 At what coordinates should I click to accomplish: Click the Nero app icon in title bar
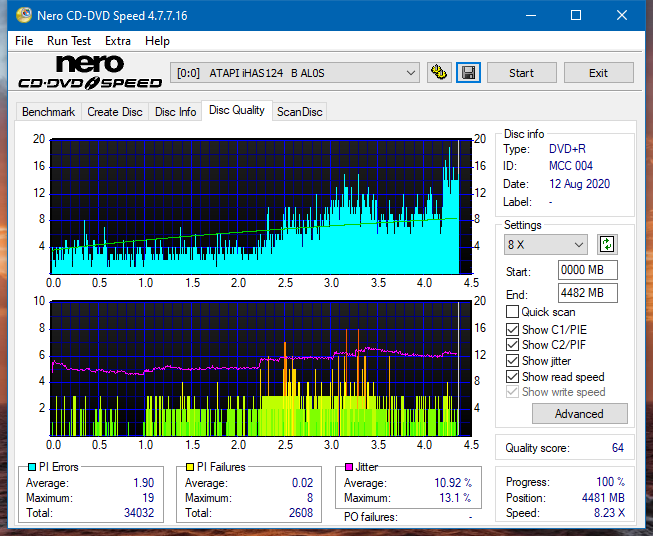(x=24, y=15)
